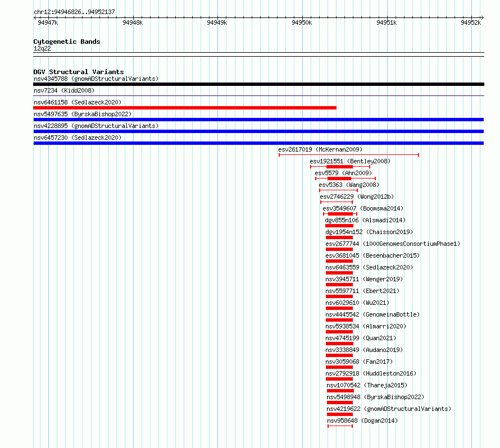
Task: Click nsv6463559 Sedlazeck2020 label
Action: click(x=369, y=267)
